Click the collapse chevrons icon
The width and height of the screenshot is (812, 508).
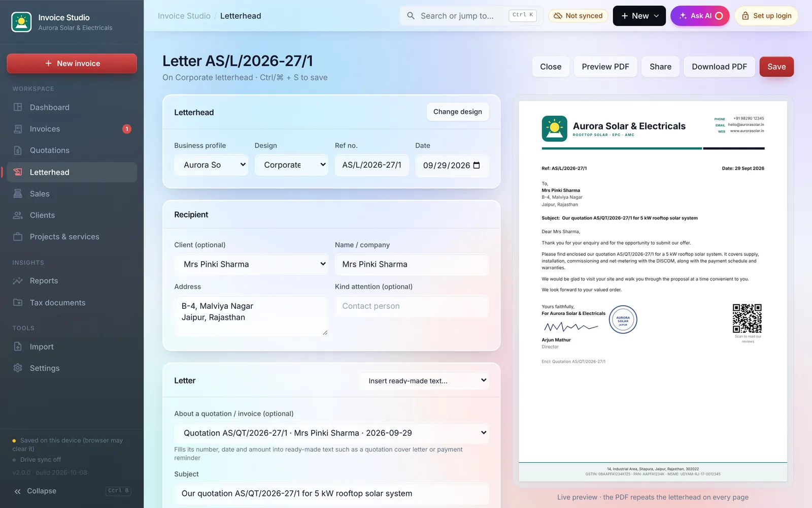click(18, 491)
